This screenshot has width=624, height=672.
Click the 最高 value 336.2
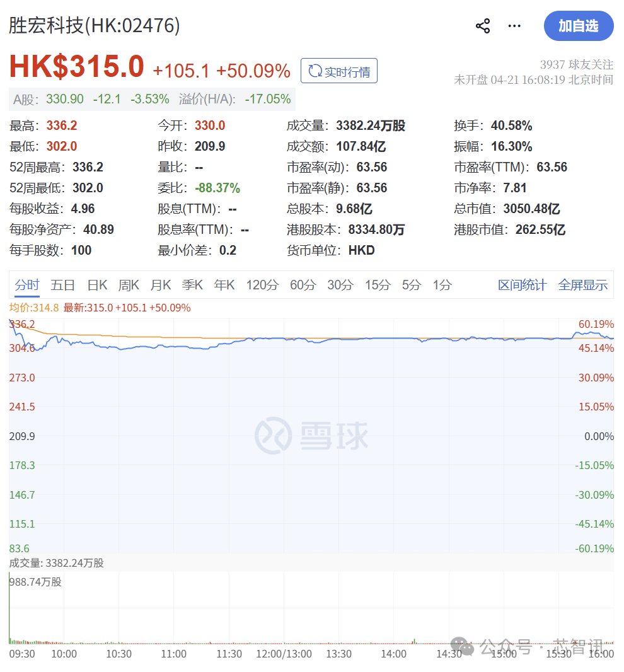[62, 125]
